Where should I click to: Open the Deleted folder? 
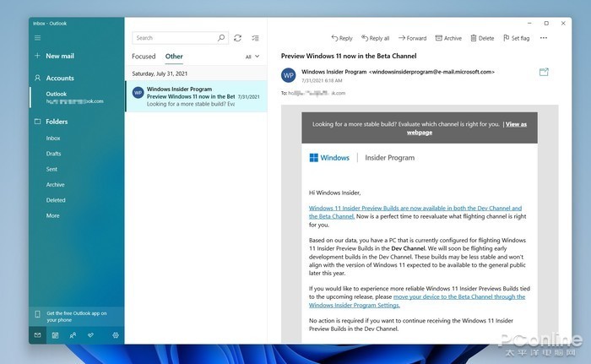(56, 200)
